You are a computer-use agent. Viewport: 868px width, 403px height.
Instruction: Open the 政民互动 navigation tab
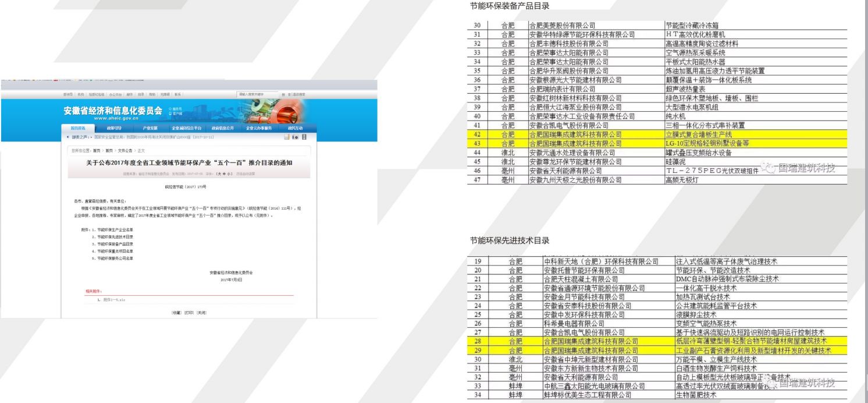click(x=295, y=128)
